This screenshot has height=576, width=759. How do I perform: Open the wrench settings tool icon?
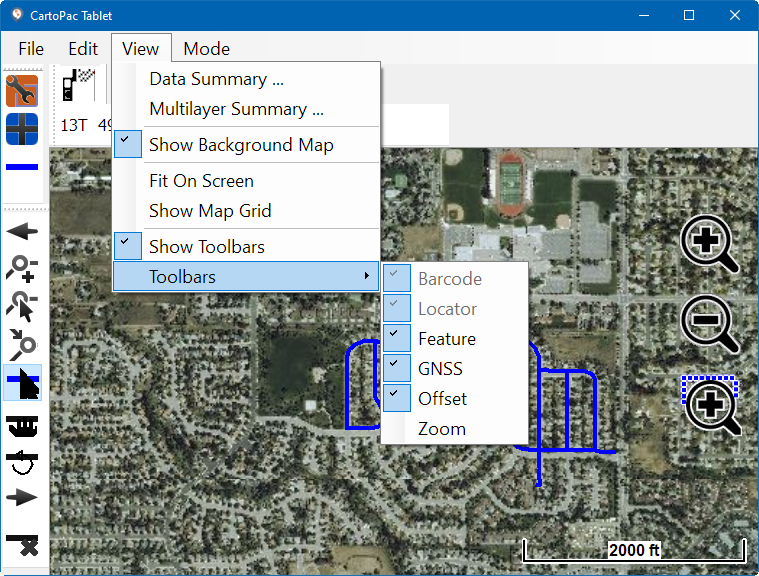pos(22,91)
